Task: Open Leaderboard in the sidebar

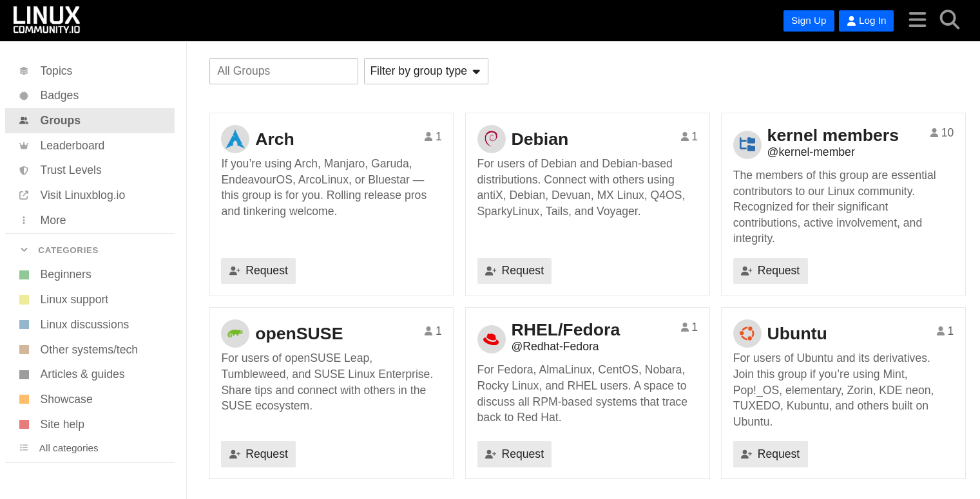Action: pyautogui.click(x=90, y=146)
